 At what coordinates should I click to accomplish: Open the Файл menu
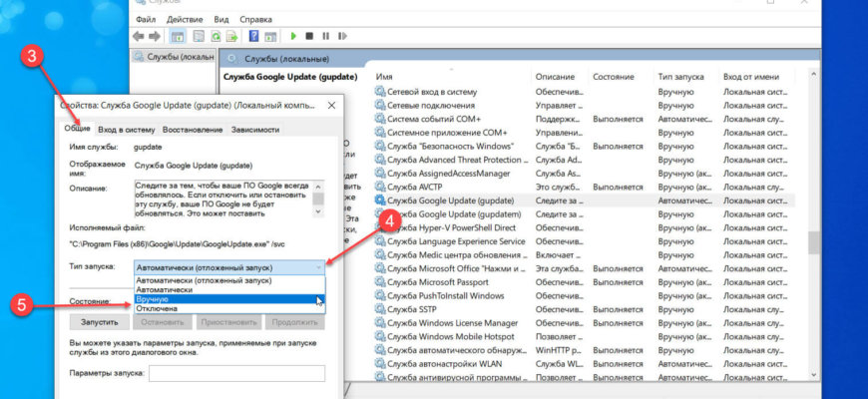click(x=146, y=19)
